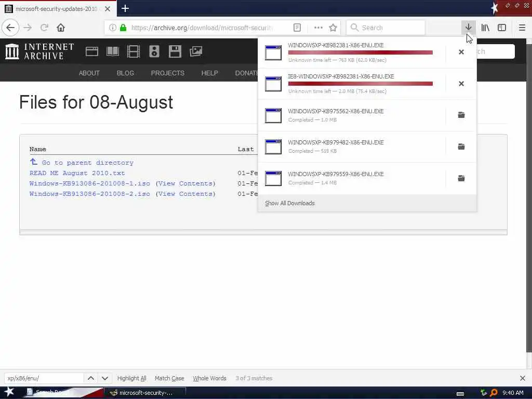Click the keyboard icon in system tray
Image resolution: width=532 pixels, height=399 pixels.
[x=460, y=394]
